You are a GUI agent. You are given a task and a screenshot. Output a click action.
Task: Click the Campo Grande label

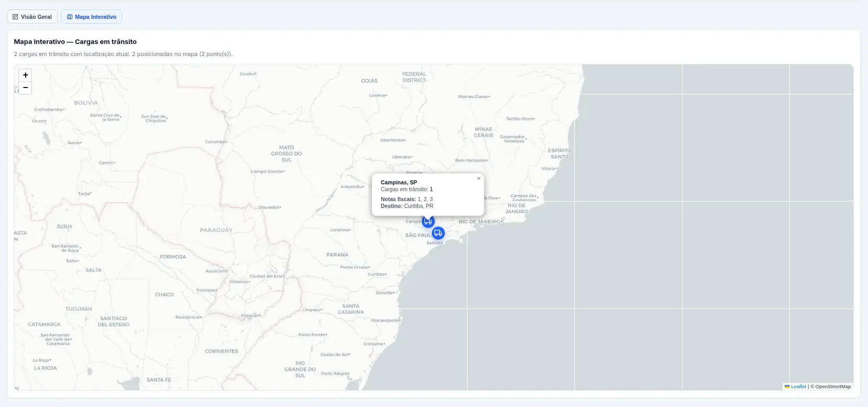pos(267,171)
